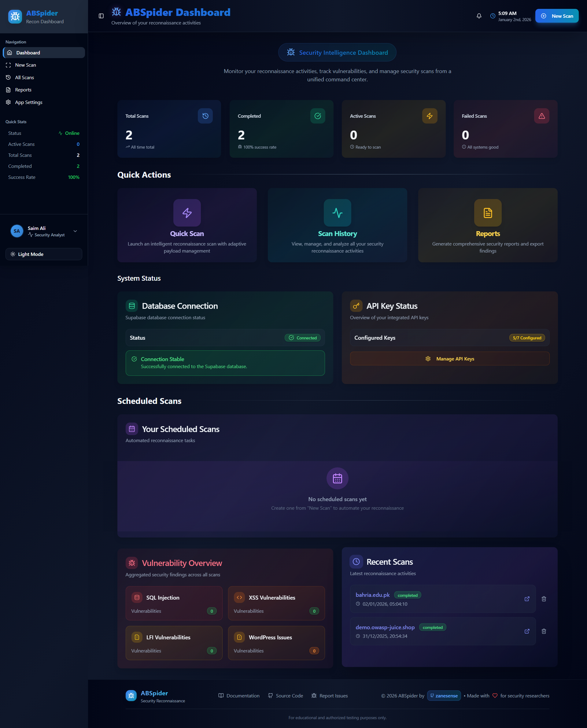
Task: Delete the demo.owasp-juice.shop scan
Action: [544, 631]
